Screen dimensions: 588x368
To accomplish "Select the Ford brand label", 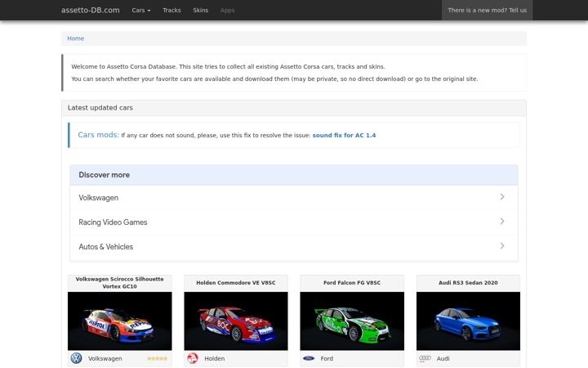I will 327,359.
